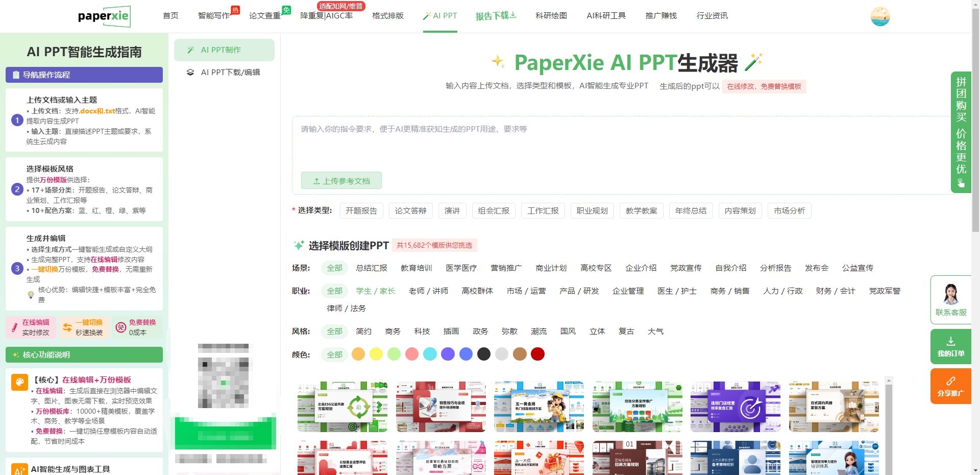Select 论文答辩 as the PPT type

(x=411, y=211)
